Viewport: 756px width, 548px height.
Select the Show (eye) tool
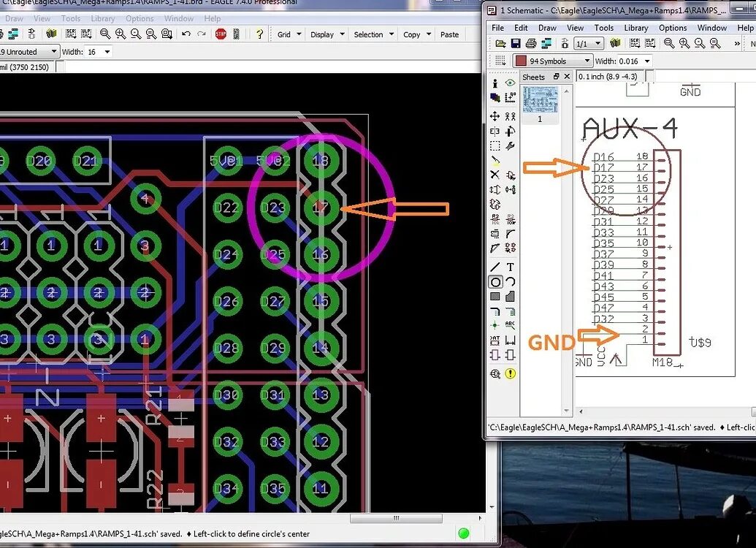tap(510, 83)
